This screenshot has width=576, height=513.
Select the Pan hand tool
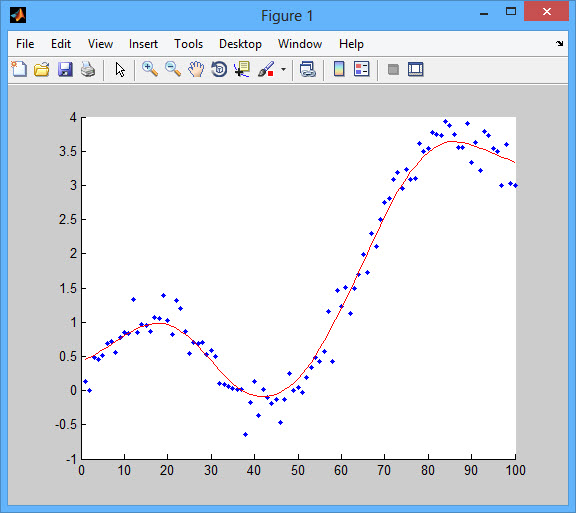196,69
